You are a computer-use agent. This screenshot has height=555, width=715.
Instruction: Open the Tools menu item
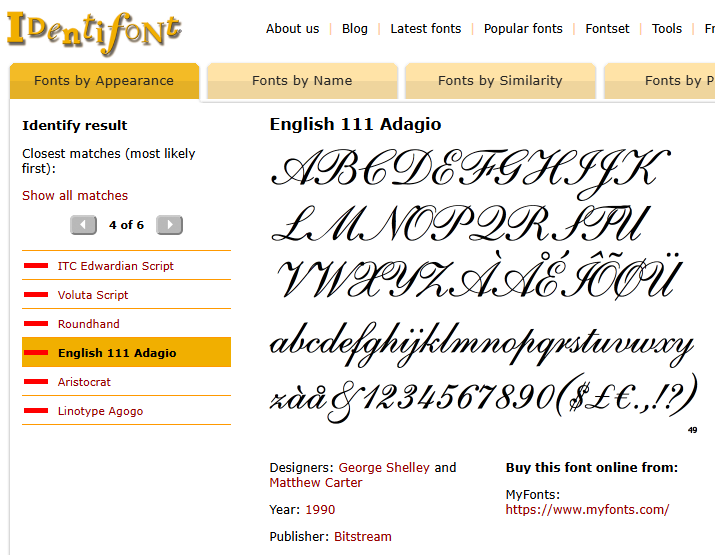(x=667, y=29)
